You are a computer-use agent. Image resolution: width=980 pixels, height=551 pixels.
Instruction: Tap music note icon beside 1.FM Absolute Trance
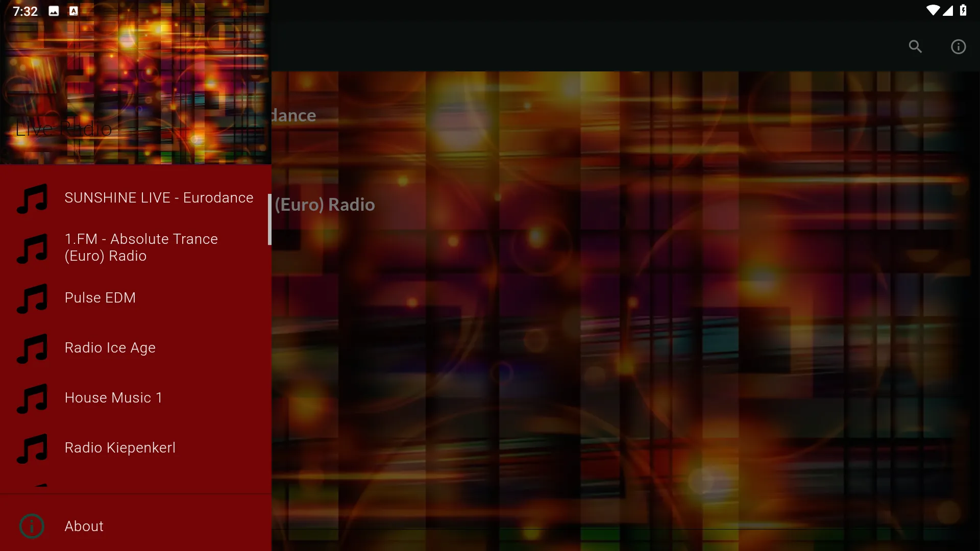point(32,248)
